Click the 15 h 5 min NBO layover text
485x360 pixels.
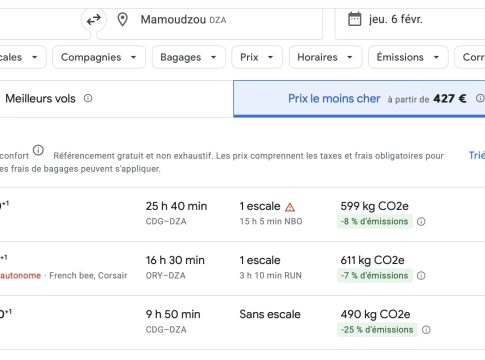271,222
